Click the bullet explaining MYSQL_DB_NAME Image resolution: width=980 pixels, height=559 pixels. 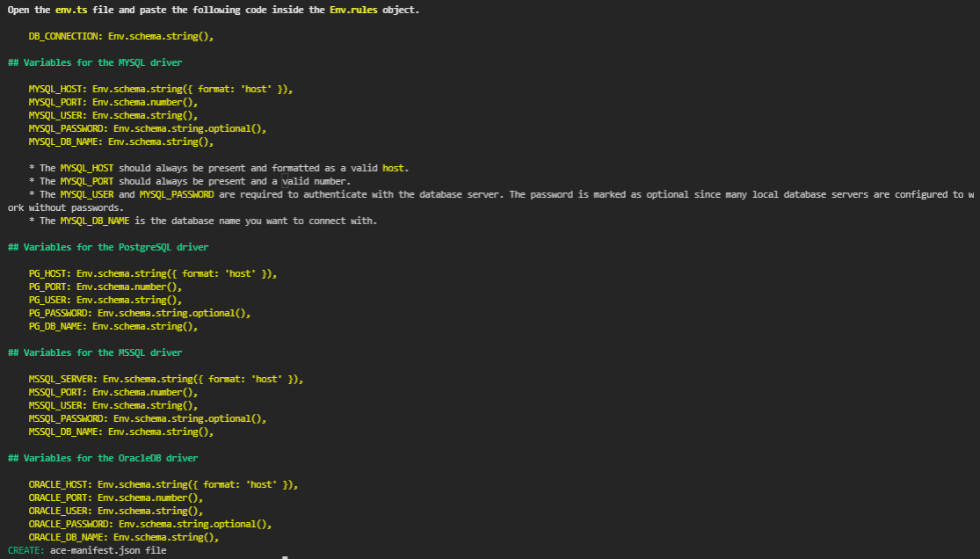[x=203, y=220]
